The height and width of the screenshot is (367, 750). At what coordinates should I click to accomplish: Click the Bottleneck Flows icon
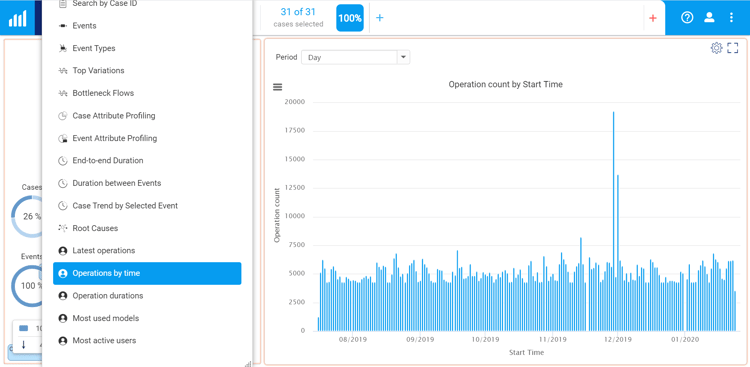[62, 93]
